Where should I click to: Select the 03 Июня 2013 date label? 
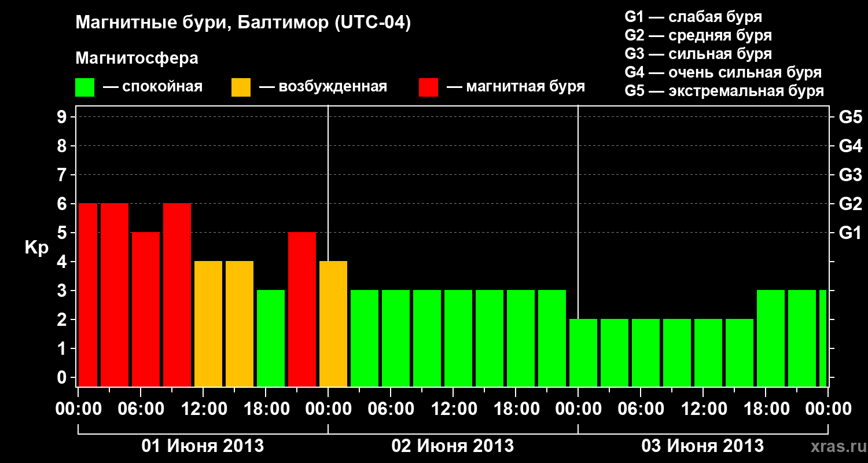click(703, 446)
